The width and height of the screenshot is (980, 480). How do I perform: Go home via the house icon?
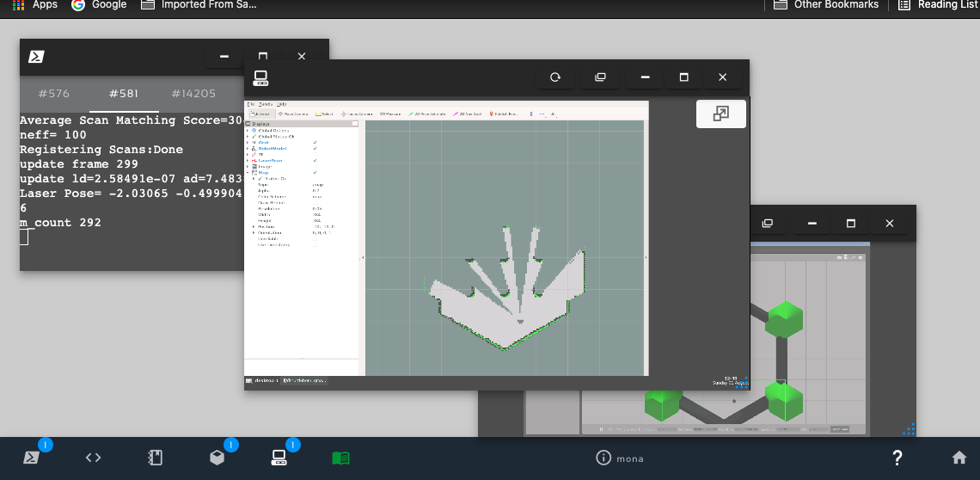click(959, 458)
